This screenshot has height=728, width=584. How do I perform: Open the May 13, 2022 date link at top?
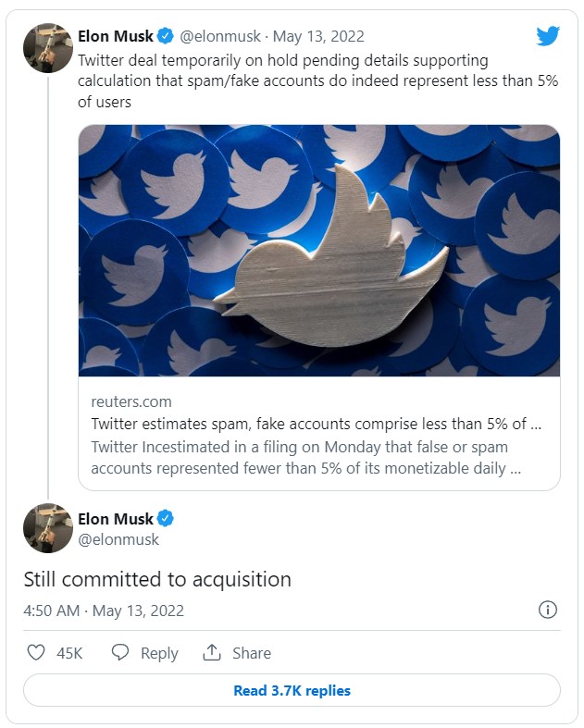(x=319, y=37)
